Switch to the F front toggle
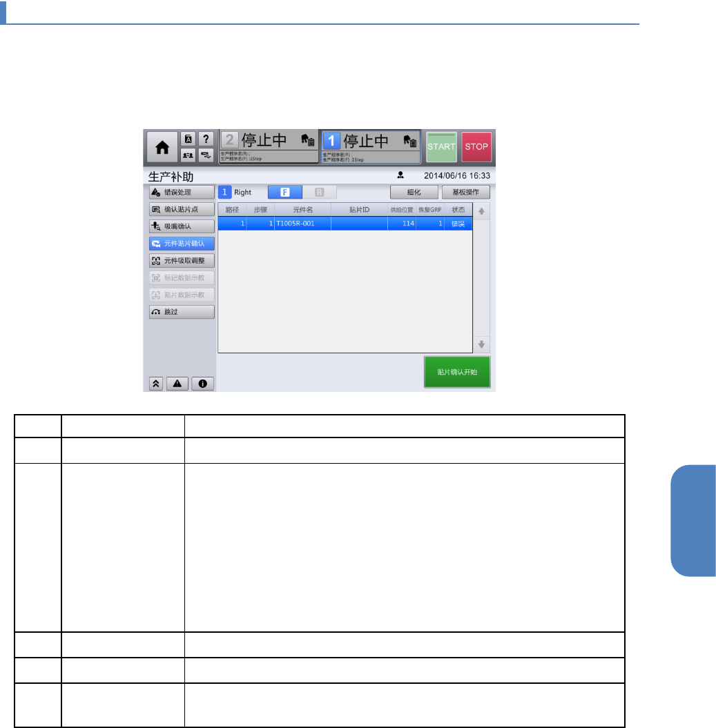Viewport: 716px width, 728px height. pyautogui.click(x=285, y=193)
